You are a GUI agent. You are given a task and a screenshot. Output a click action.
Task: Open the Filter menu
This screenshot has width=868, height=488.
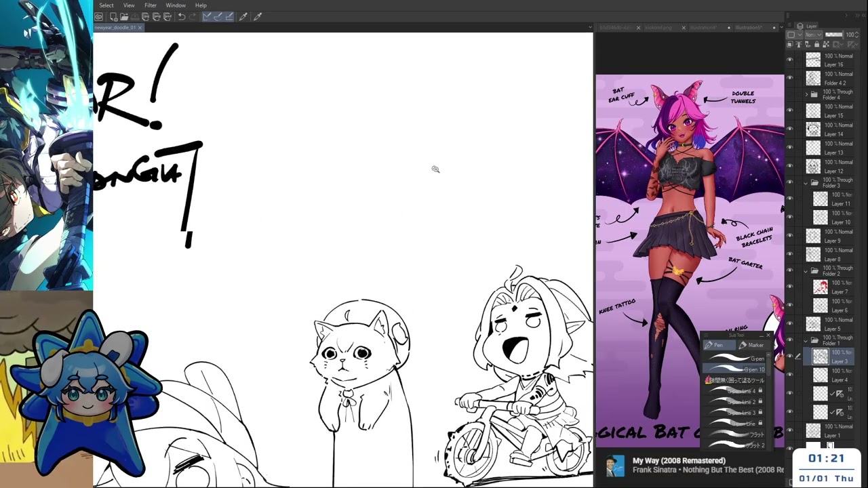point(151,5)
